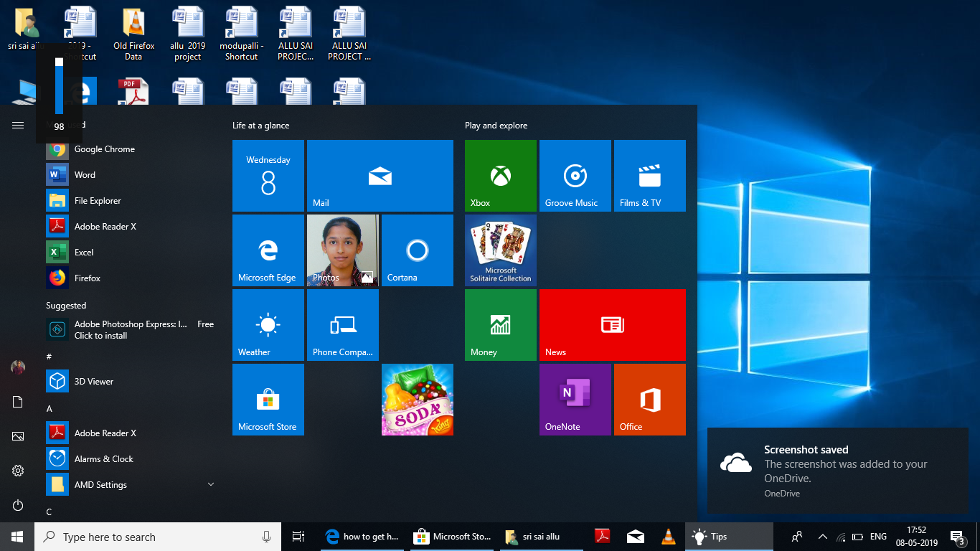Launch Word from the most used list
Screen dimensions: 980x551
[131, 175]
